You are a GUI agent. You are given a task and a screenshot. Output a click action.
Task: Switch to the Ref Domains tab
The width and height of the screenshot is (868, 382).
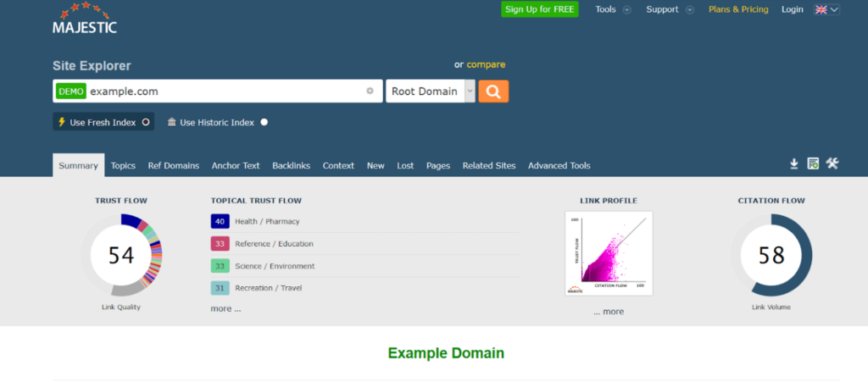coord(173,165)
